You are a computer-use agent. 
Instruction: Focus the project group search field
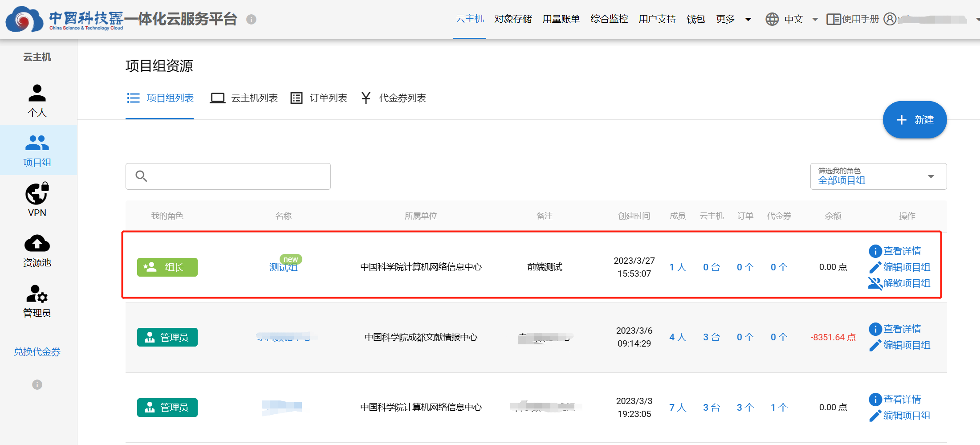point(228,176)
